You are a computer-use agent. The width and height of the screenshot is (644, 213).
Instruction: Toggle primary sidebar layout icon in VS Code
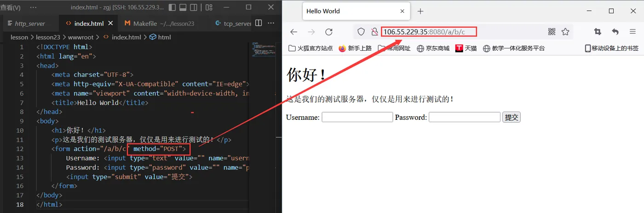[172, 7]
